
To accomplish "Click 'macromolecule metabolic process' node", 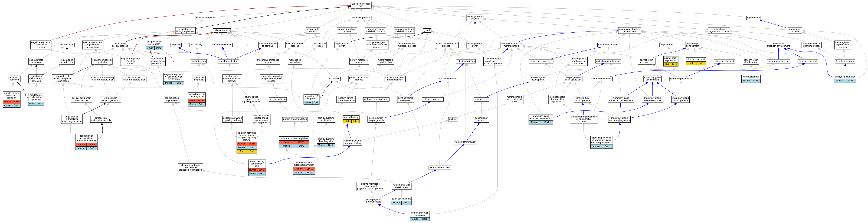I will pos(407,45).
